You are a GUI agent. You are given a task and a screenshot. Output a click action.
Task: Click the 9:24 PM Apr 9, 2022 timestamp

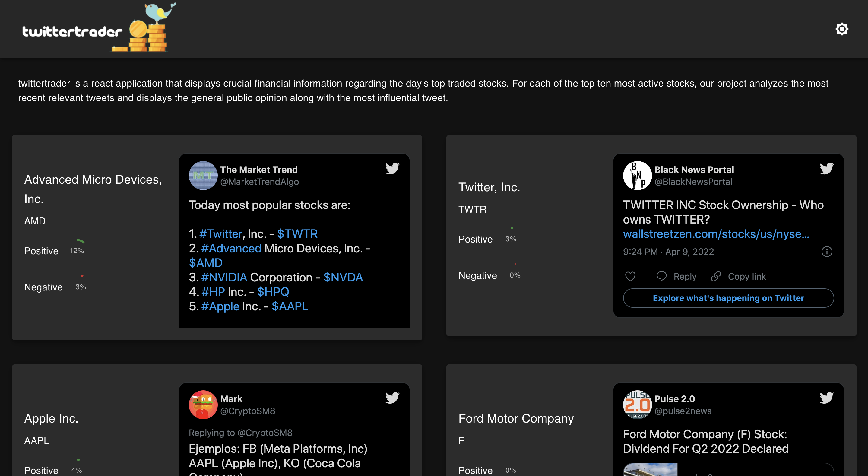click(x=668, y=252)
